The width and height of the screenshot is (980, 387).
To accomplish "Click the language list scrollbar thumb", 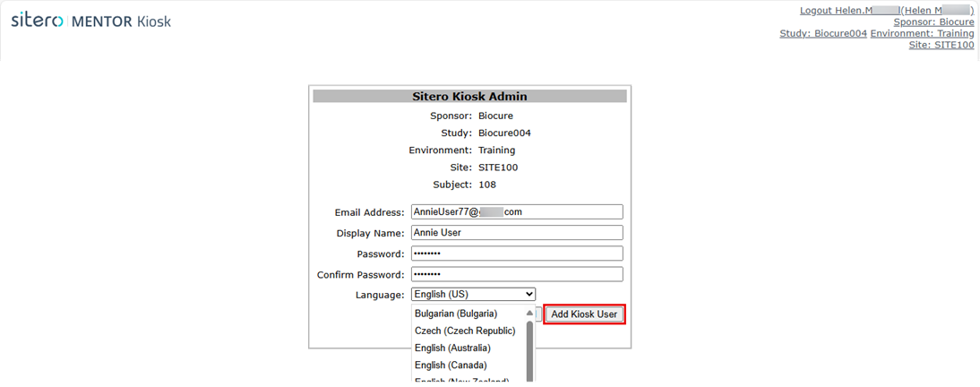I will click(530, 351).
